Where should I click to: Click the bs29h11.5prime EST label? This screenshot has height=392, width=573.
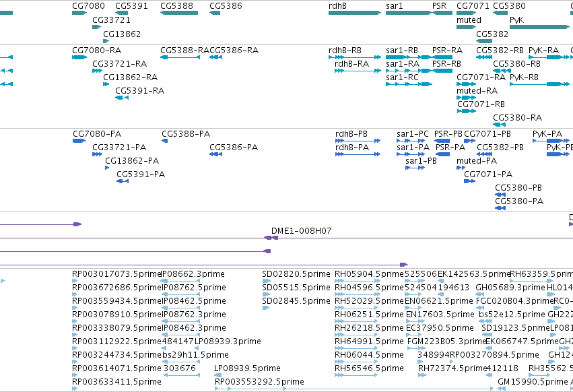195,355
